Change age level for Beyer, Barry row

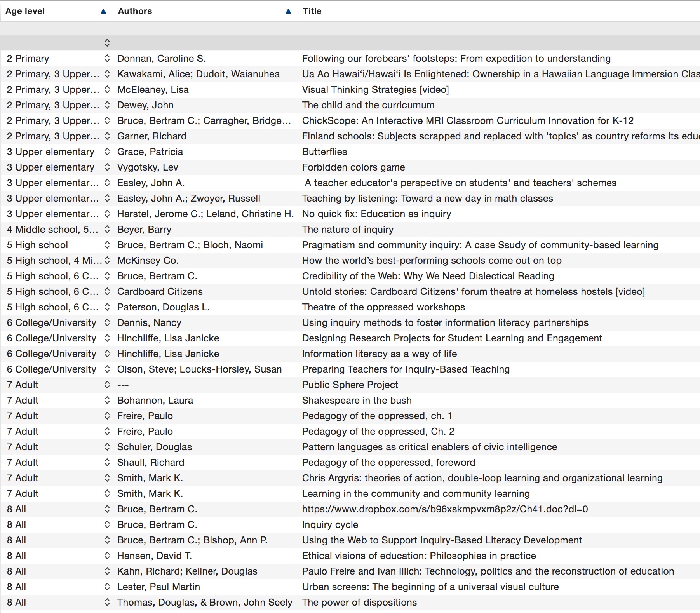[x=107, y=230]
